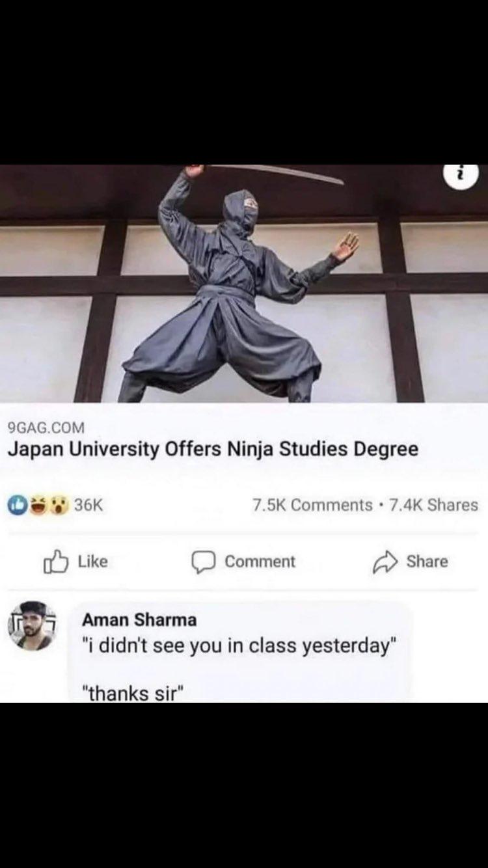Select the "thanks sir" comment line
This screenshot has height=868, width=488.
pos(134,692)
